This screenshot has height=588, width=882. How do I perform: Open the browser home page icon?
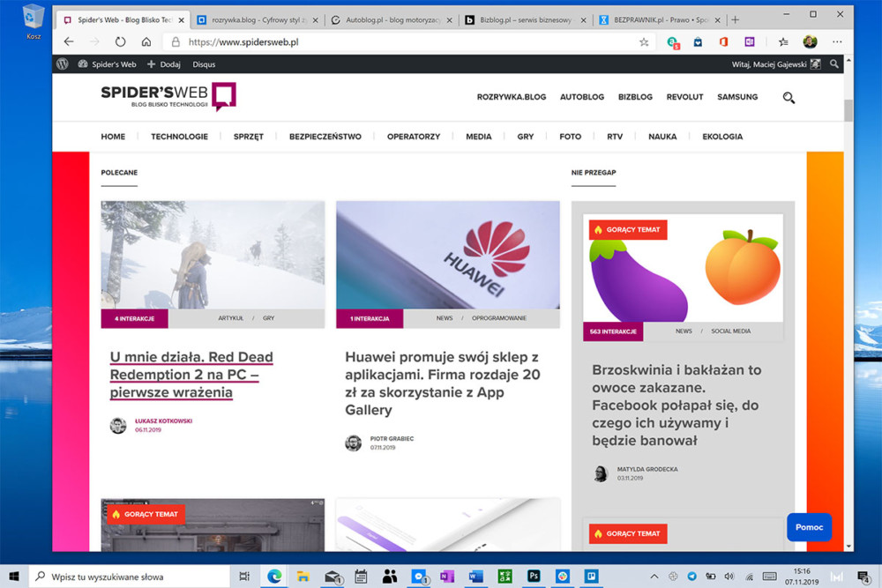click(x=146, y=42)
